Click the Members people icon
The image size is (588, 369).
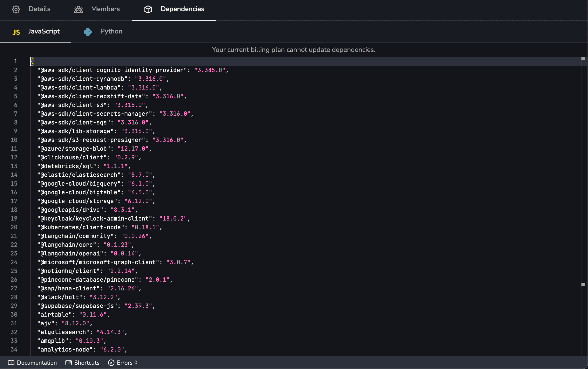pos(79,9)
